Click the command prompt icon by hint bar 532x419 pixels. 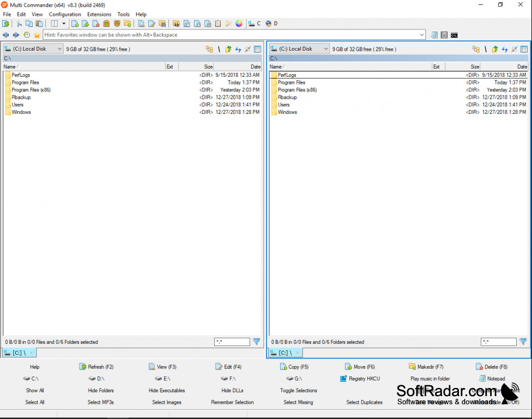tap(454, 35)
